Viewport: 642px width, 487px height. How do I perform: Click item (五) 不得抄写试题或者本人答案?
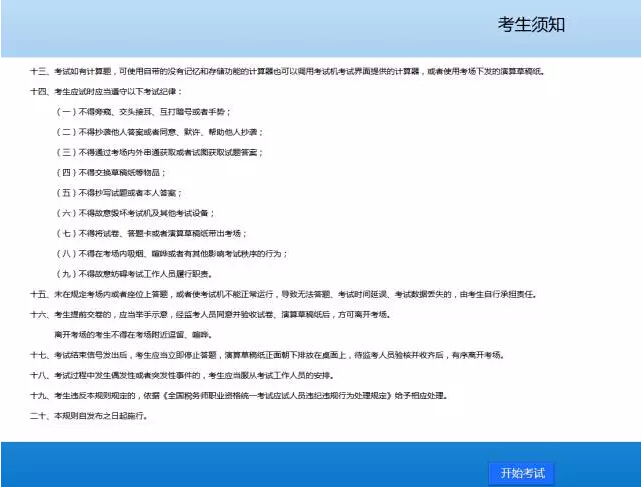click(x=125, y=192)
